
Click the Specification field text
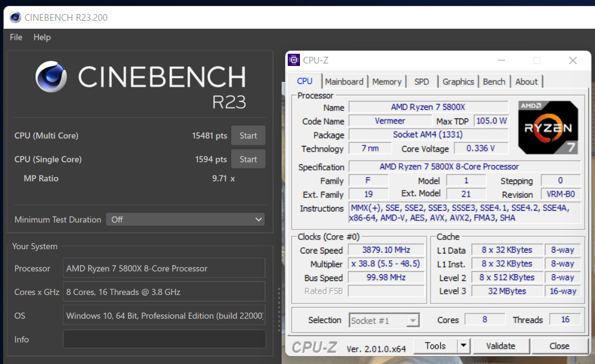[x=465, y=167]
